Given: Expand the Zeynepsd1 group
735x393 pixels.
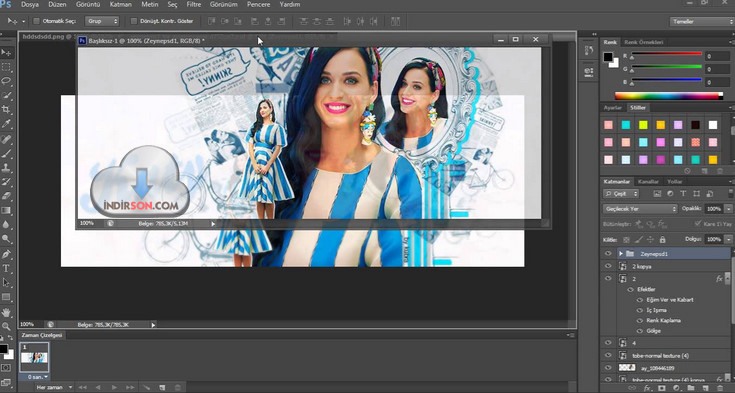Looking at the screenshot, I should (621, 254).
